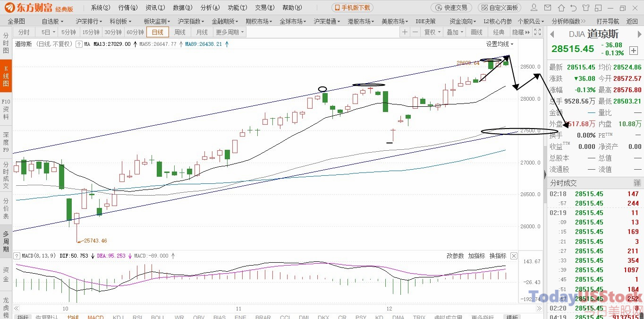Expand 板块监测 dropdown

[157, 21]
